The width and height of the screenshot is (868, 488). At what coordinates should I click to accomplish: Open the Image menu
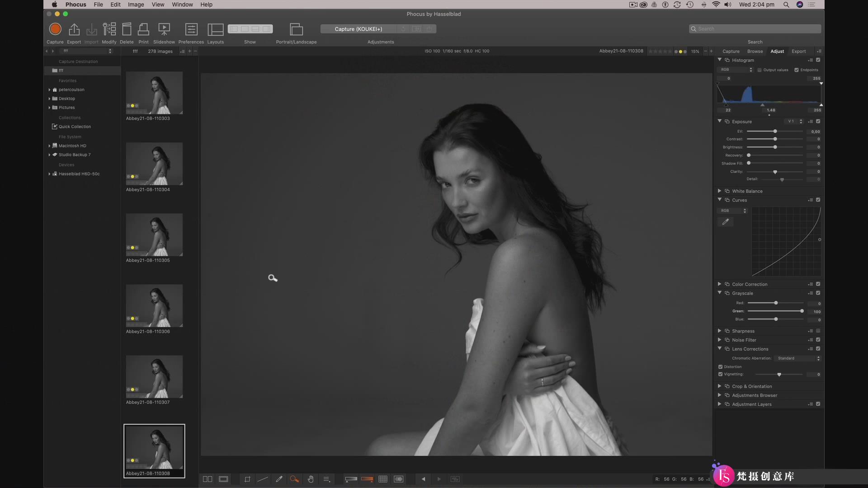(x=136, y=5)
